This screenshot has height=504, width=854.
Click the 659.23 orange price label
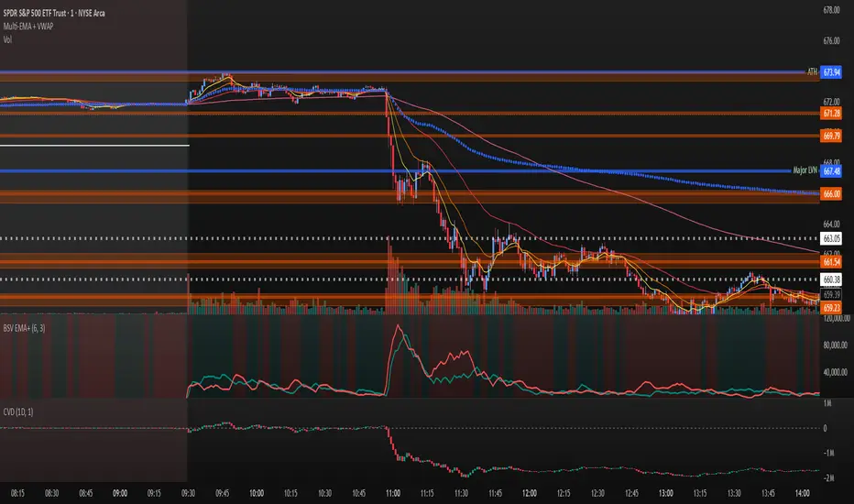coord(831,308)
